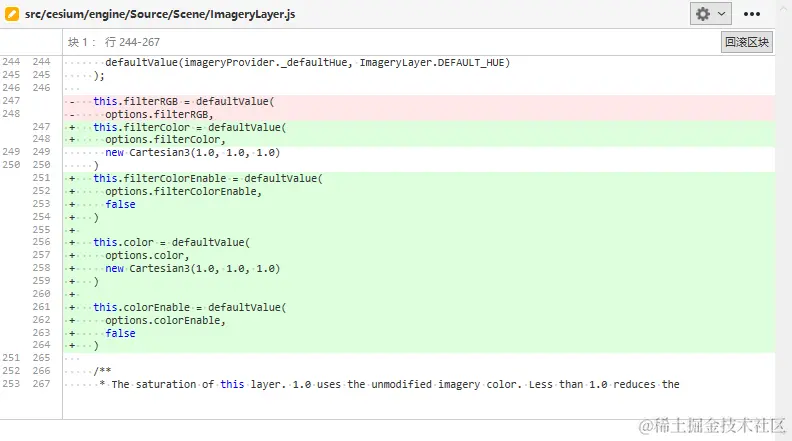Click removed line this.filterRGB = defaultValue(
Image resolution: width=792 pixels, height=441 pixels.
click(184, 102)
